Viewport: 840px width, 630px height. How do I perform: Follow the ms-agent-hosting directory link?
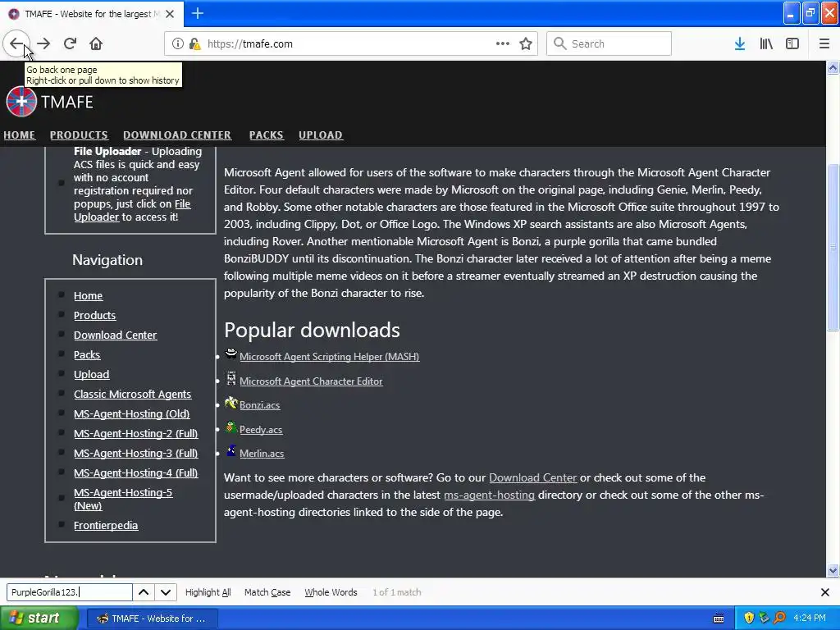(x=490, y=495)
